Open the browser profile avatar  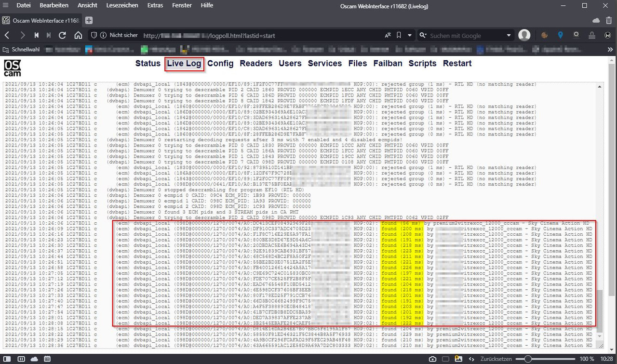point(525,35)
